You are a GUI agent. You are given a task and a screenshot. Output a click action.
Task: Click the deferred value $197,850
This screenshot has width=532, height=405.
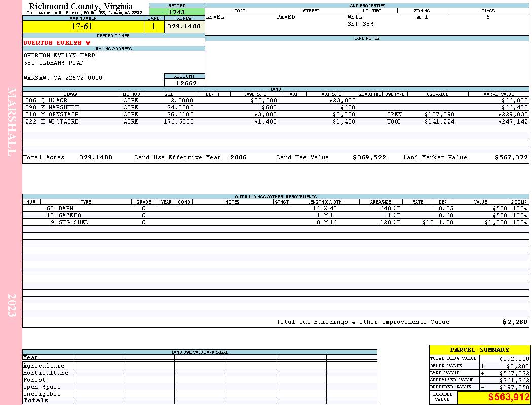click(514, 387)
